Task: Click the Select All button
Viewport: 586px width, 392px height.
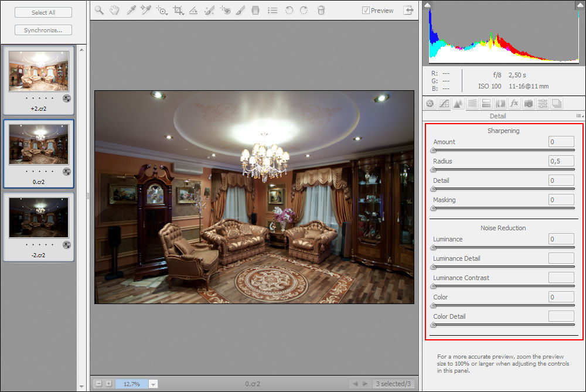Action: pyautogui.click(x=43, y=12)
